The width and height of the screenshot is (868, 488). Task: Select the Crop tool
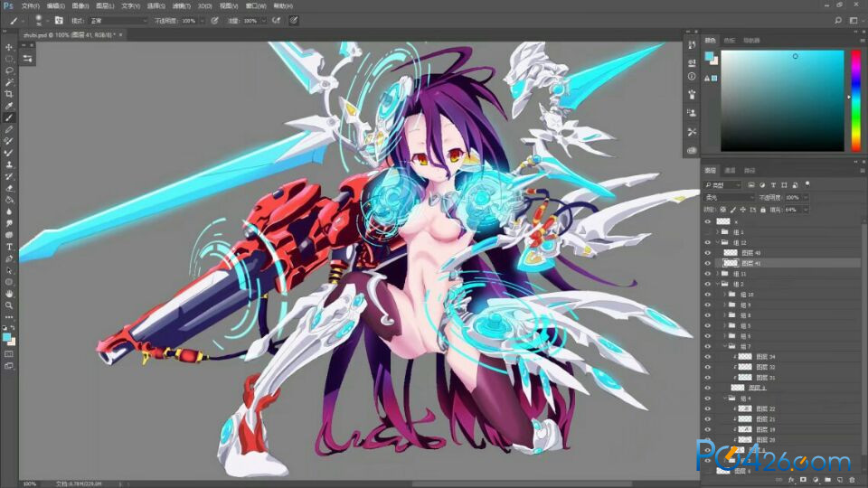[x=9, y=93]
